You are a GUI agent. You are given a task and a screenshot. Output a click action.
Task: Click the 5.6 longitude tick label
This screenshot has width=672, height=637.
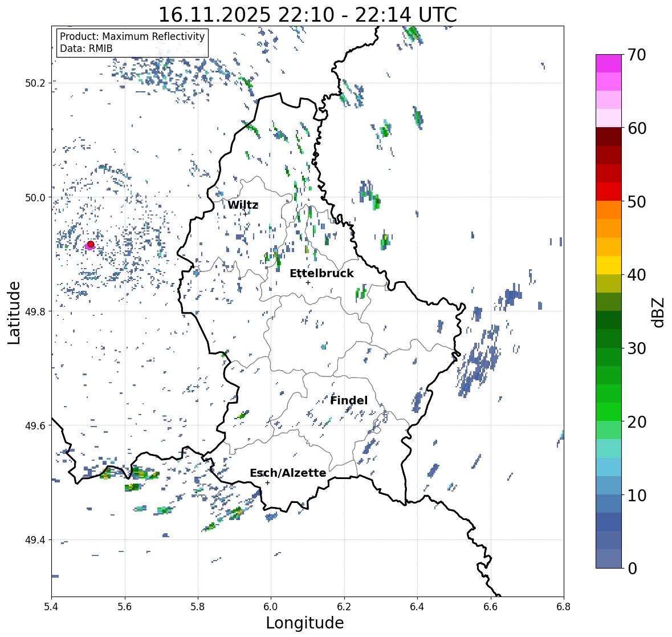pos(125,606)
